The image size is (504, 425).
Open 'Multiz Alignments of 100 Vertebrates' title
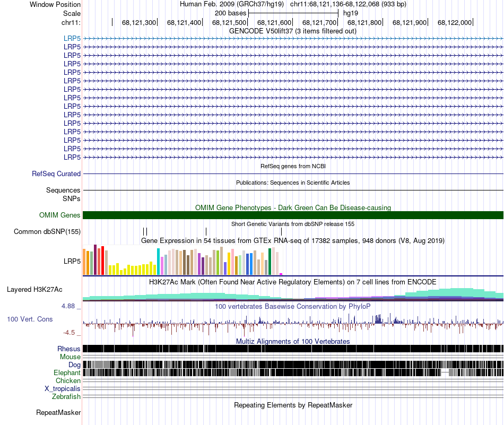(x=293, y=341)
